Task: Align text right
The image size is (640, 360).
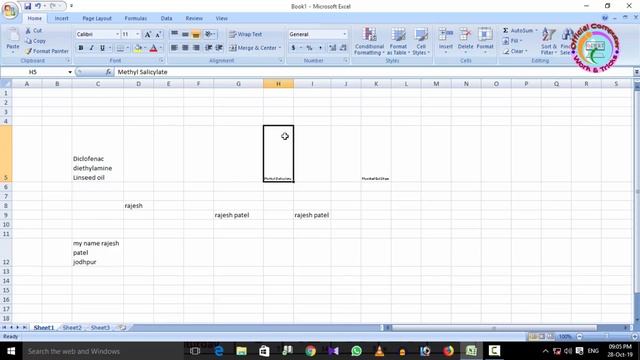Action: tap(196, 48)
